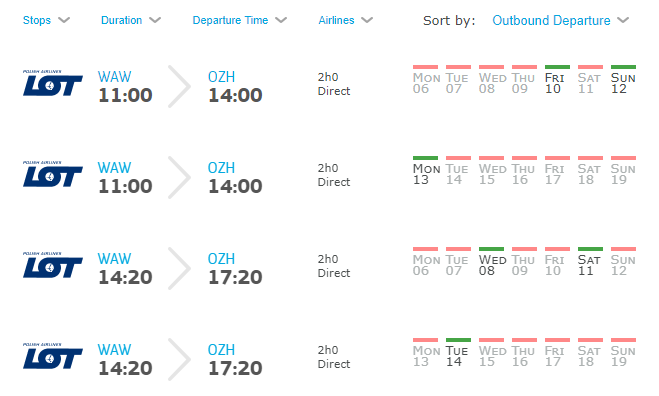This screenshot has height=396, width=659.
Task: Click arrow icon between WAW and OZH, first row
Action: pos(179,87)
